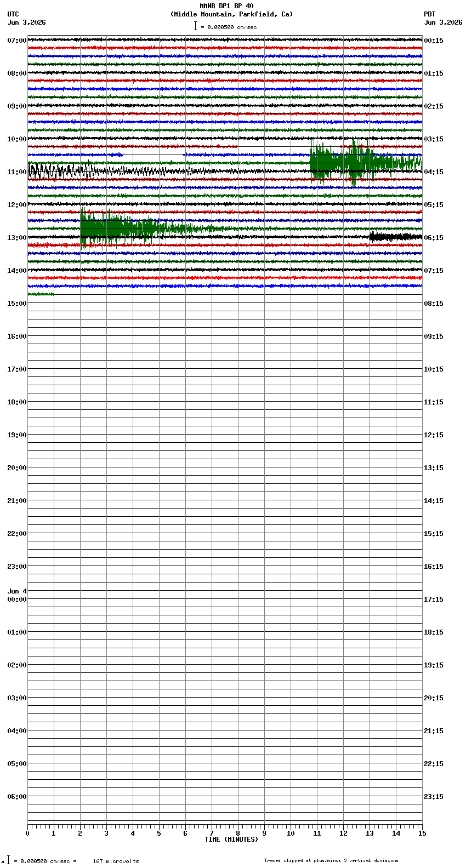Screen dimensions: 466x868
Task: Click the 00:15 PDT time label
Action: click(x=434, y=41)
